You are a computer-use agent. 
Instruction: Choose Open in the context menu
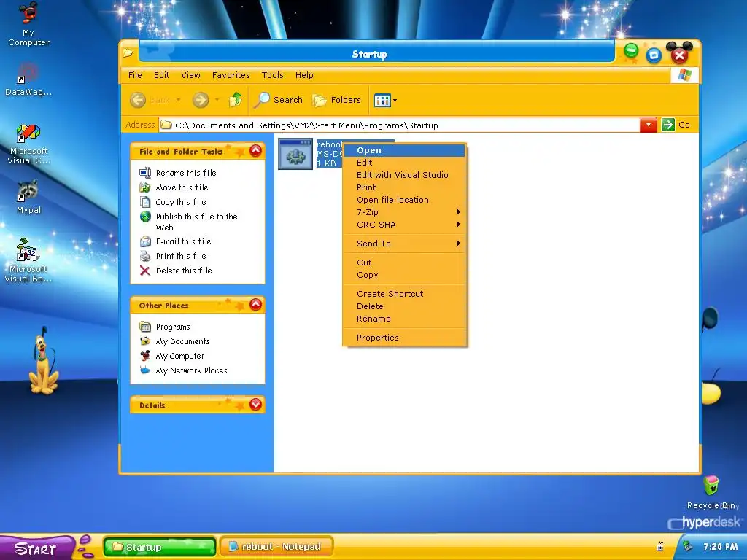tap(404, 150)
